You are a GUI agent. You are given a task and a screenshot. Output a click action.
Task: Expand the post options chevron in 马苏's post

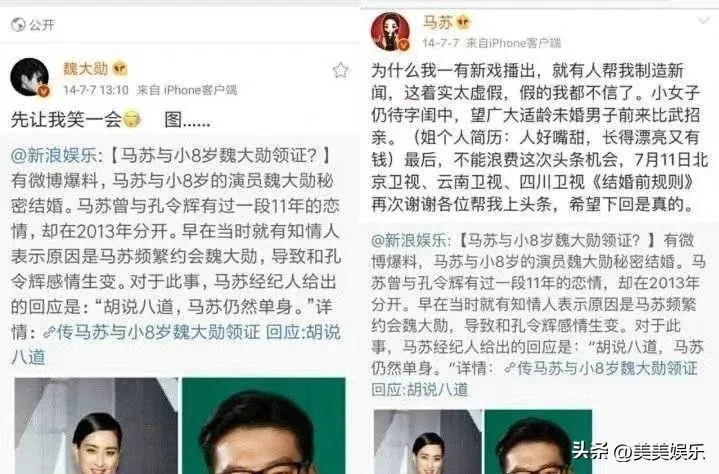703,21
